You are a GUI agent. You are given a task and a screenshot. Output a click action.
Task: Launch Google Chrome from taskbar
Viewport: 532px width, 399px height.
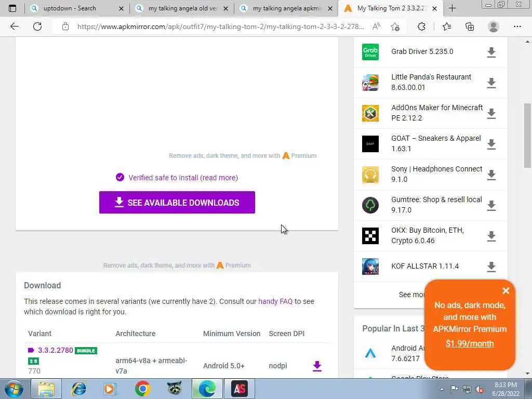(142, 389)
